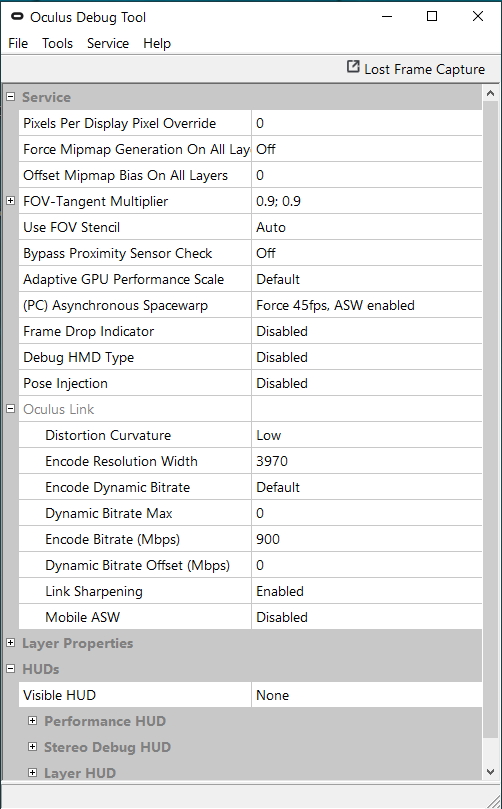Expand the Stereo Debug HUD section
The image size is (502, 809).
click(x=33, y=746)
